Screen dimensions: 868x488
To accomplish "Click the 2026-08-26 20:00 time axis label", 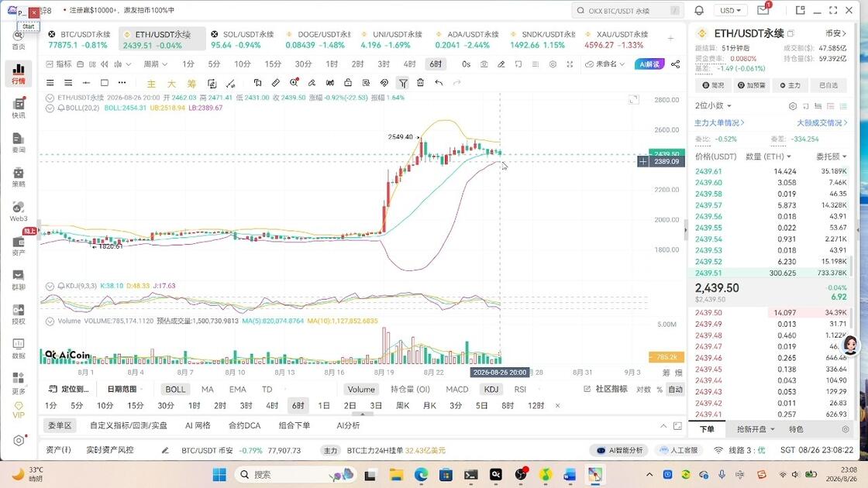I will (x=499, y=373).
